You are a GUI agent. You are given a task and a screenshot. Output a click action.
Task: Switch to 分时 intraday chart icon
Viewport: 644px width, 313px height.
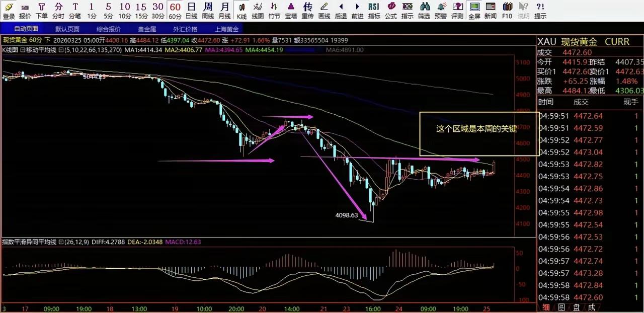(x=58, y=10)
